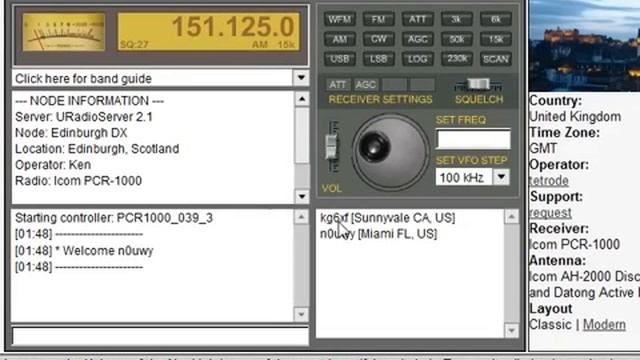Set filter bandwidth to 230k
The image size is (640, 360).
point(456,59)
